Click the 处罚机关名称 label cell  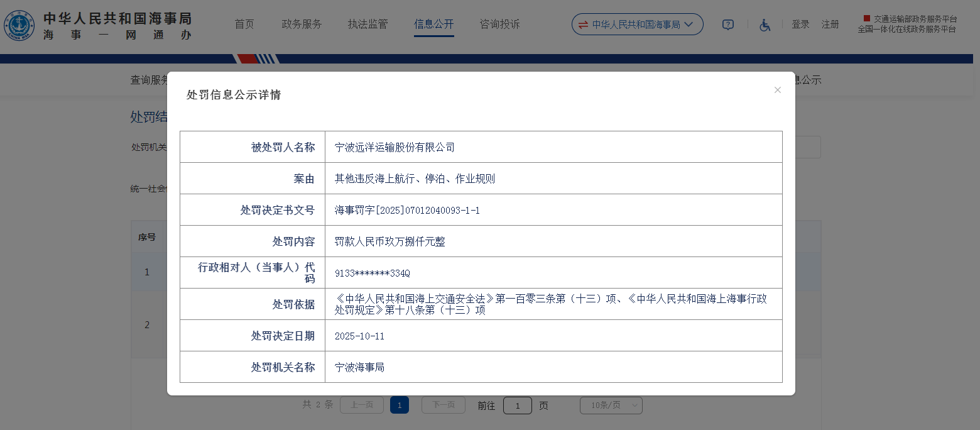[x=253, y=367]
